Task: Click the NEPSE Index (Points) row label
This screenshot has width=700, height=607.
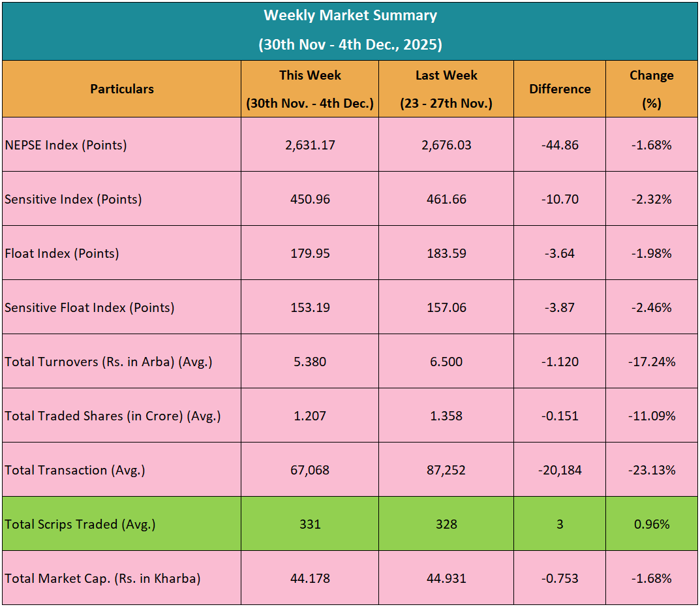Action: 66,145
